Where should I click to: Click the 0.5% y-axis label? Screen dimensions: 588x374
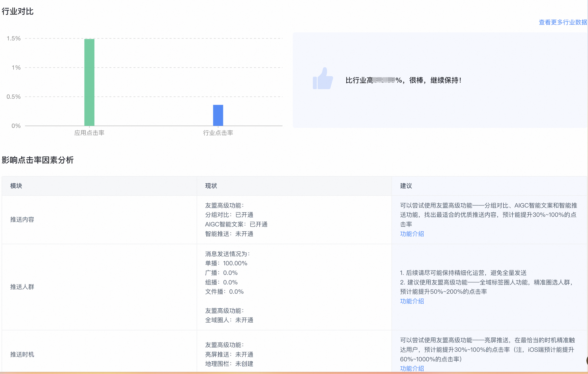coord(14,97)
